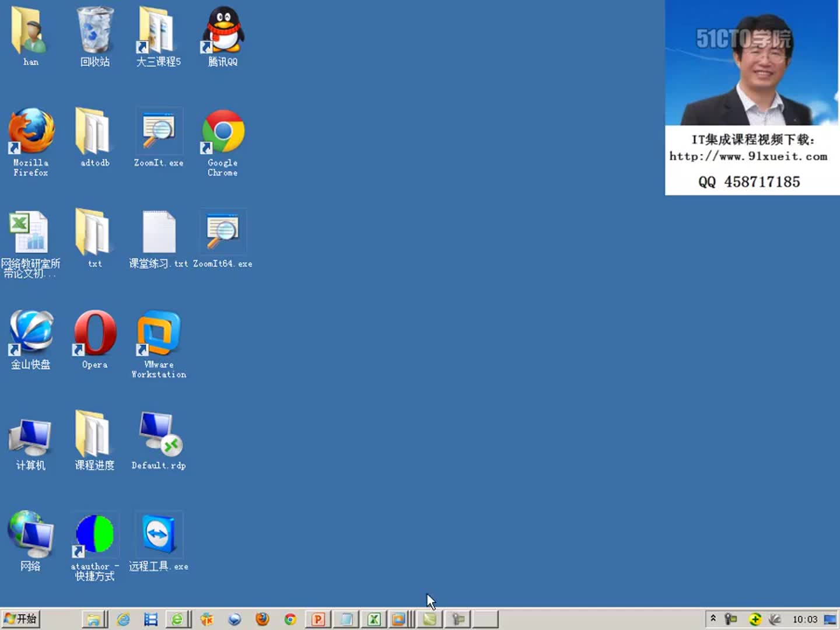Launch Firefox from the taskbar
This screenshot has height=630, width=840.
tap(262, 619)
